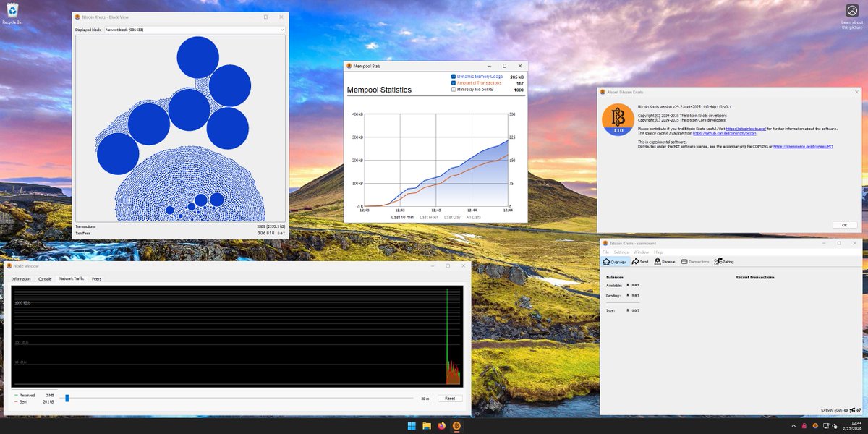Open the File menu in wallet window
The image size is (868, 434).
tap(605, 252)
